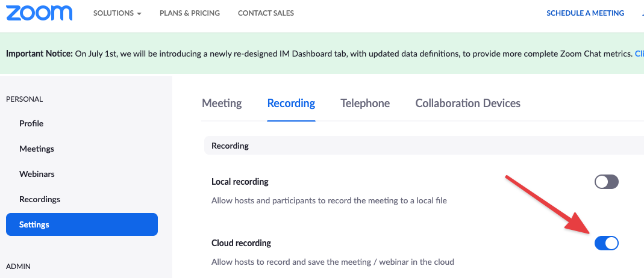Open Plans & Pricing page
644x278 pixels.
click(x=190, y=13)
